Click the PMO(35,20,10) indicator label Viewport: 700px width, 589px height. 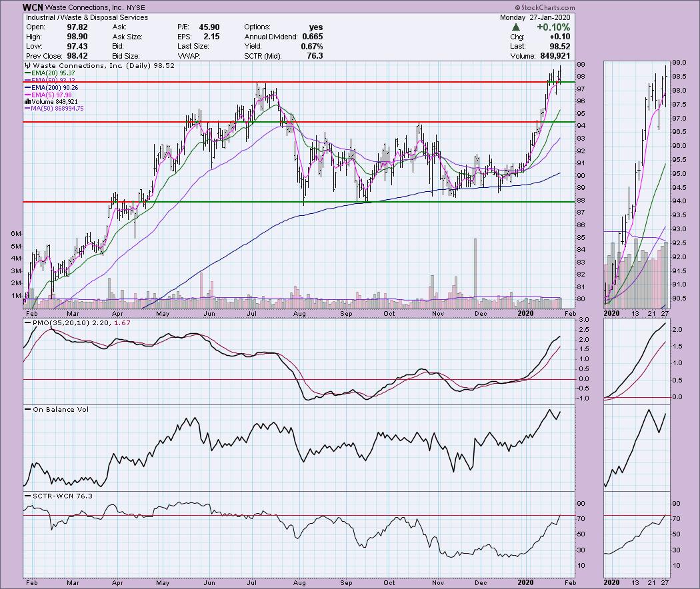pyautogui.click(x=61, y=322)
